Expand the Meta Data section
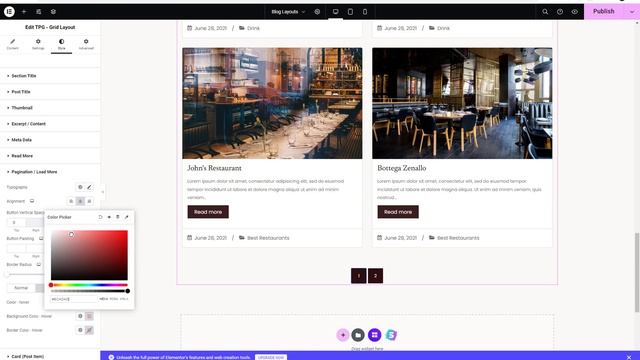 [50, 140]
